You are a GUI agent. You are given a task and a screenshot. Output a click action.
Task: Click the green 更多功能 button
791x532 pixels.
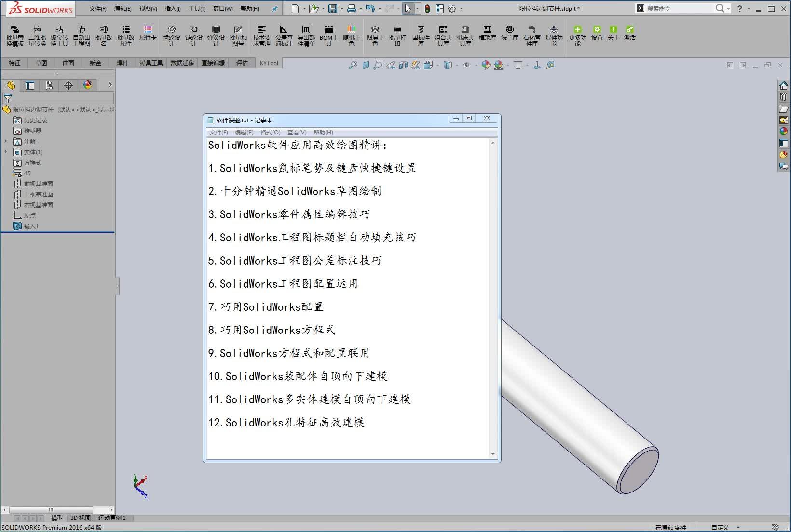click(x=577, y=36)
